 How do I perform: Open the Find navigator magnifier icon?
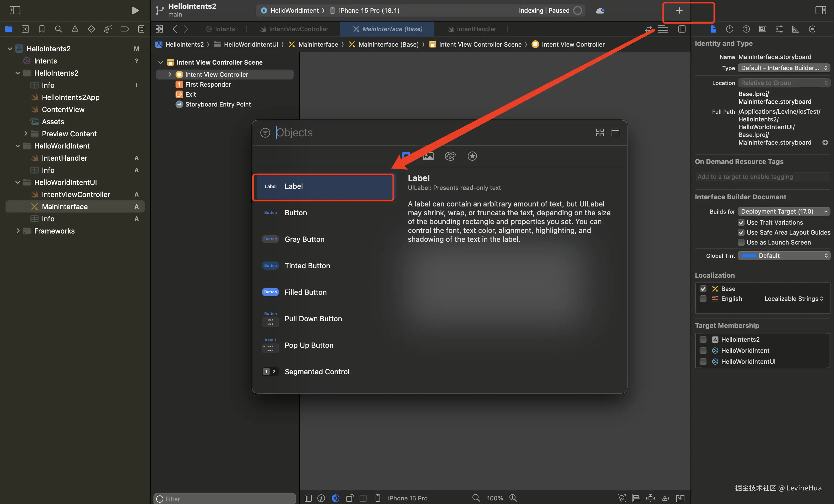coord(58,29)
